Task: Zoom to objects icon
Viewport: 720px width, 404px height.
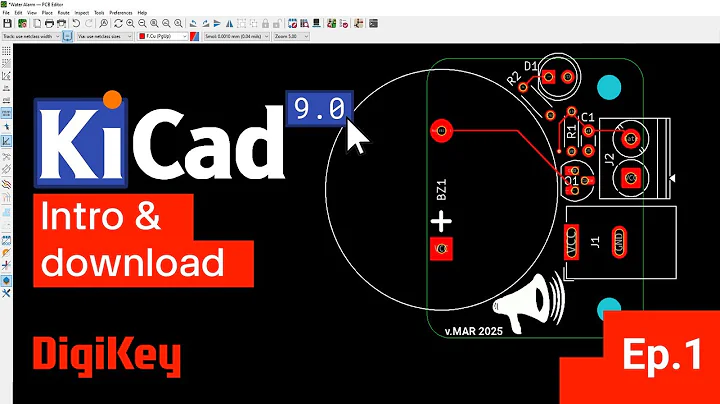Action: tap(166, 23)
